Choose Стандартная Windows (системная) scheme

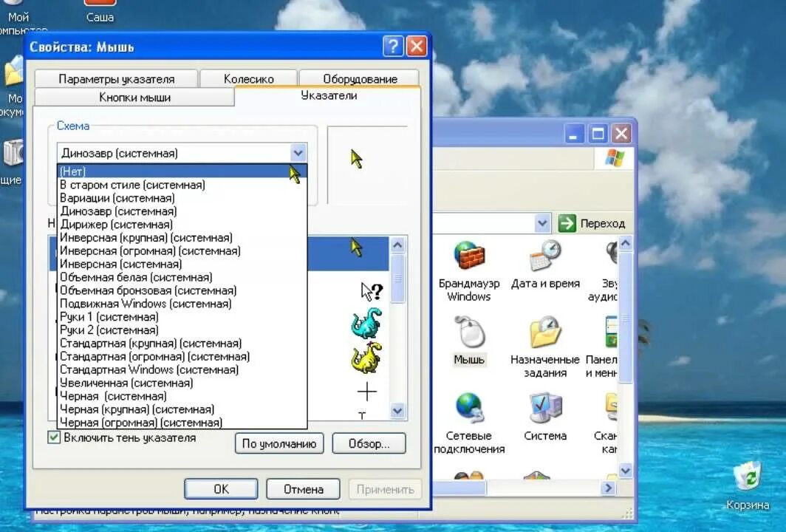click(x=182, y=369)
